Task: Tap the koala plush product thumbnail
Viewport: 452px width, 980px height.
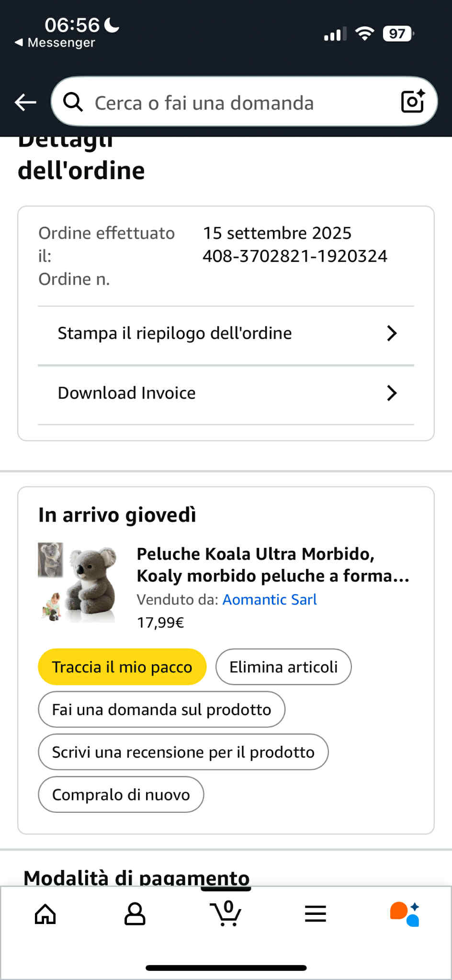Action: pos(77,582)
